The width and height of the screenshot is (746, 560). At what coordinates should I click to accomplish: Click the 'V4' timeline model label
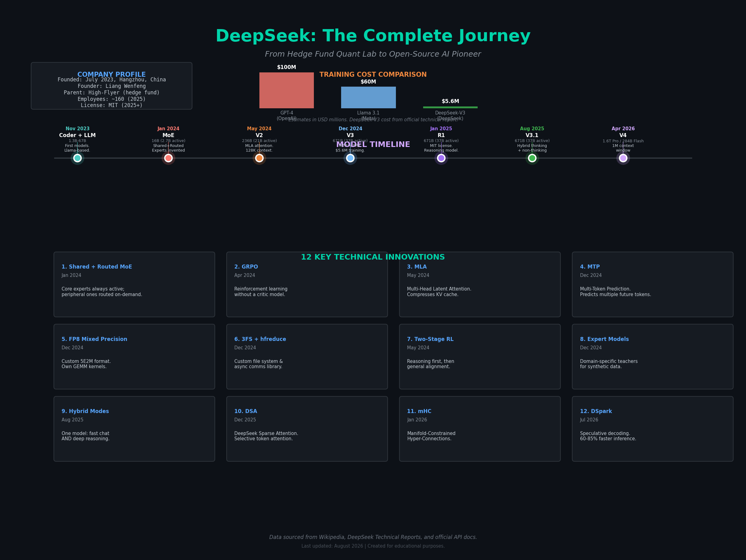coord(623,135)
